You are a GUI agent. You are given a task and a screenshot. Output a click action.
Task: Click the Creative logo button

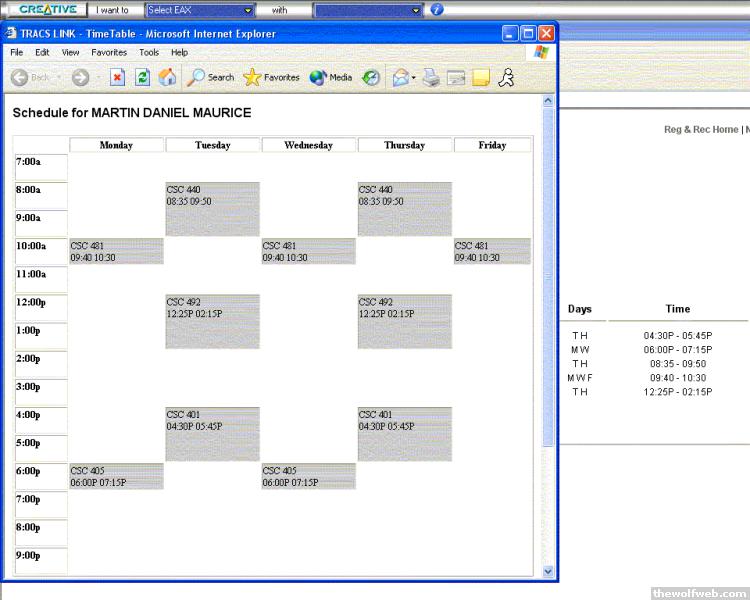tap(46, 9)
